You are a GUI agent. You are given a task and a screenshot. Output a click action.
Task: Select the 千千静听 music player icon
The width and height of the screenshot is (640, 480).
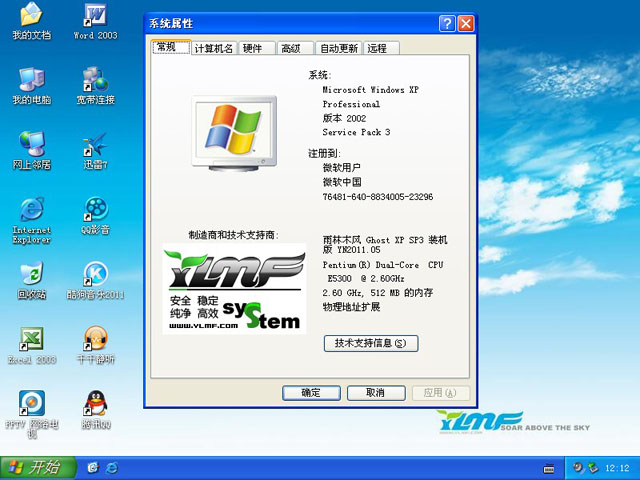tap(96, 345)
